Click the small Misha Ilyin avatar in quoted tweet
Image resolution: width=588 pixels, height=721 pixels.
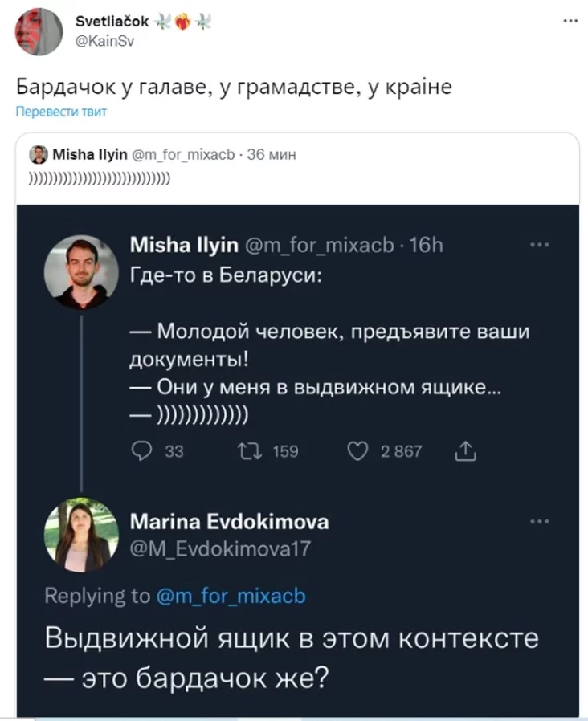pos(38,155)
